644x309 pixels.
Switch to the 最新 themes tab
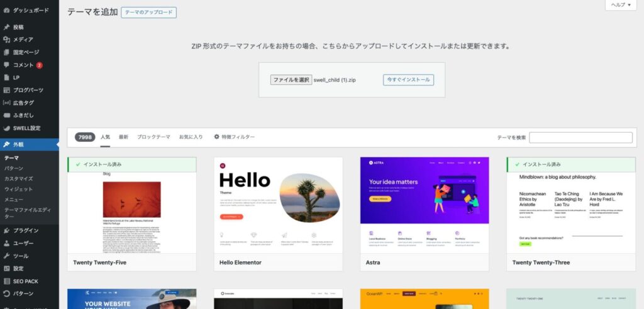click(123, 137)
